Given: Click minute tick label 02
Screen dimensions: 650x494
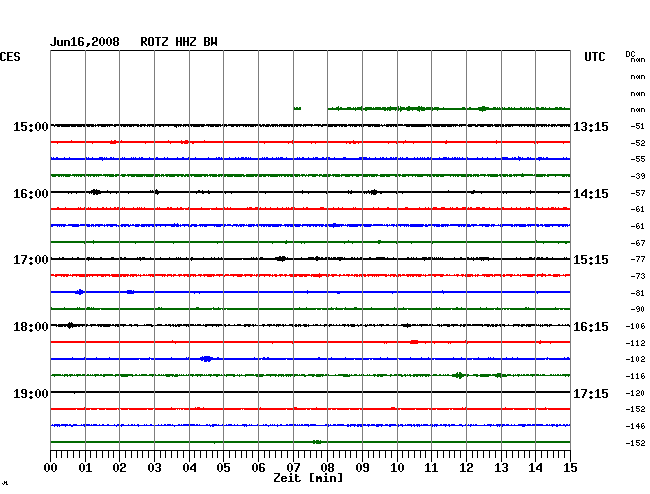Looking at the screenshot, I should click(119, 468).
